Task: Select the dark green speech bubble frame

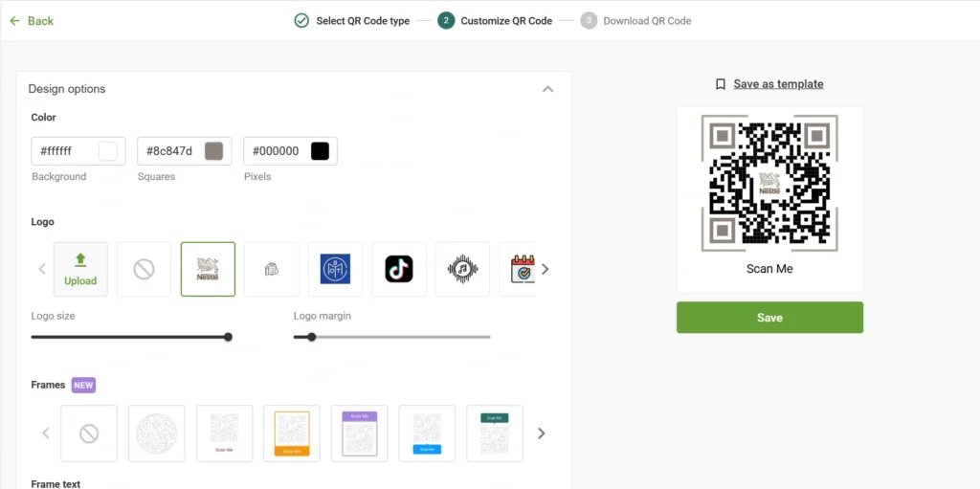Action: tap(495, 433)
